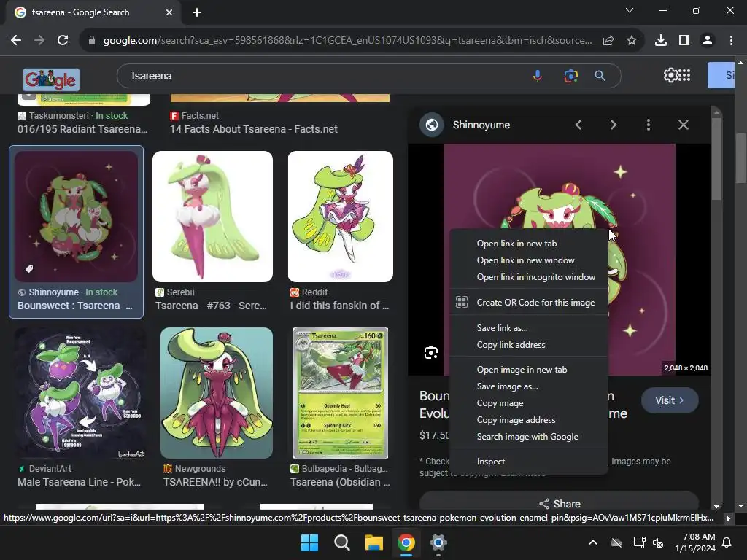
Task: Show previous image in preview panel
Action: (578, 125)
